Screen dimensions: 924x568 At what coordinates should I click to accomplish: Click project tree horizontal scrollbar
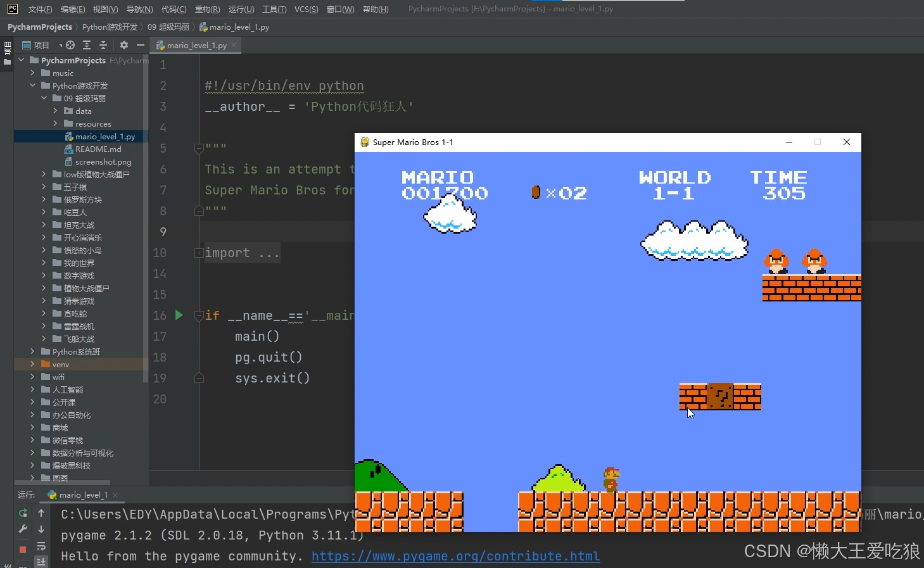(x=62, y=482)
